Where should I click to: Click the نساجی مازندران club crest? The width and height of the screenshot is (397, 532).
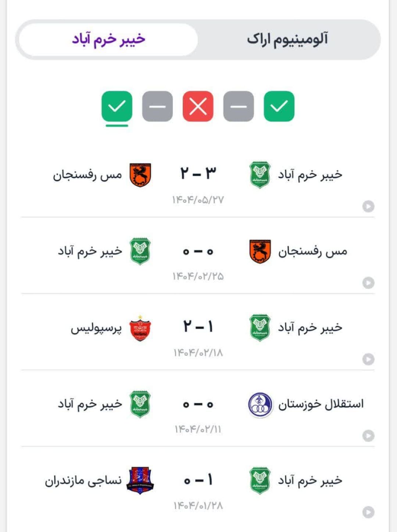pos(140,481)
